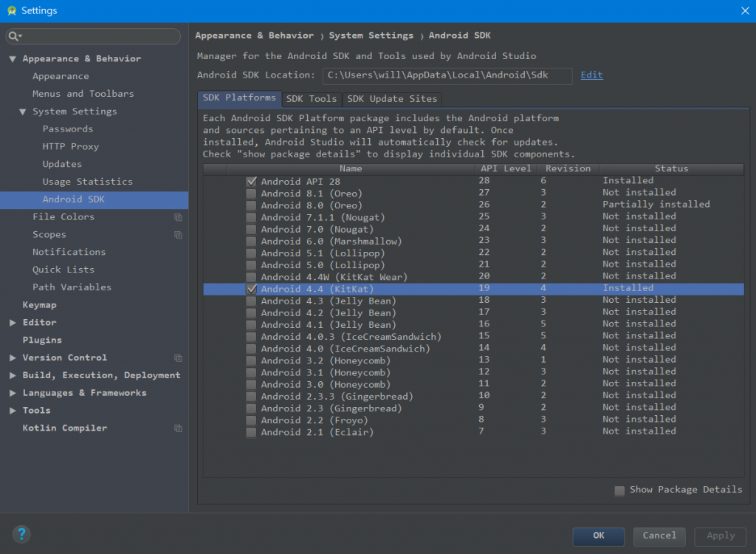756x554 pixels.
Task: Check Android 6.0 (Marshmallow) checkbox
Action: tap(251, 242)
